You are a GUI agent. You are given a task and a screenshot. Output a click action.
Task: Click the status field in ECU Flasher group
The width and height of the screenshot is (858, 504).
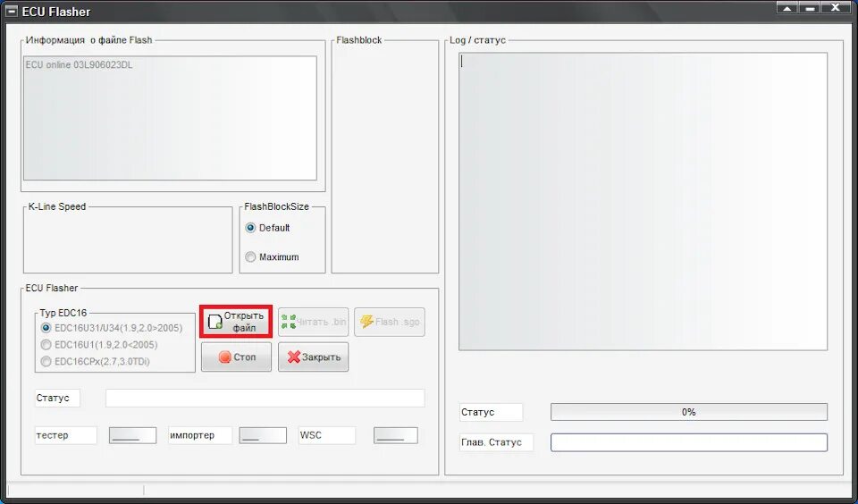tap(265, 398)
